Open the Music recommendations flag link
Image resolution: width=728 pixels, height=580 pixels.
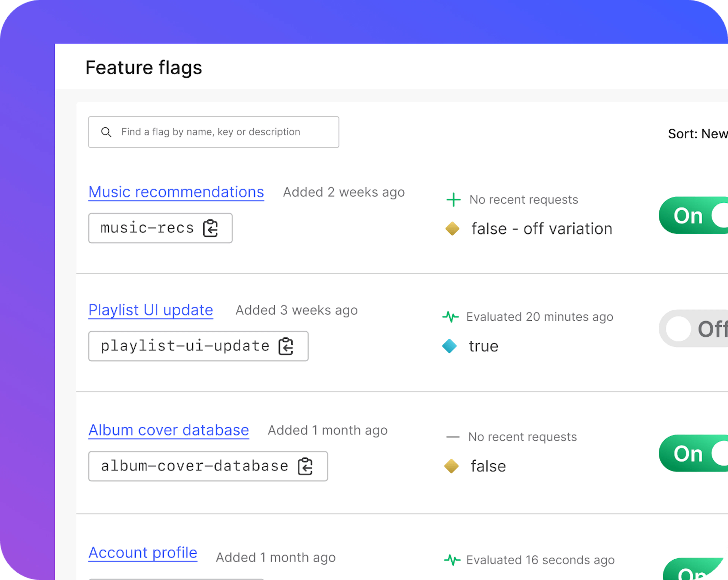176,192
